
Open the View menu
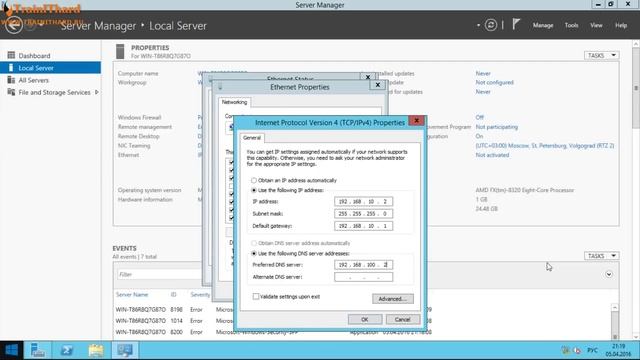(596, 25)
